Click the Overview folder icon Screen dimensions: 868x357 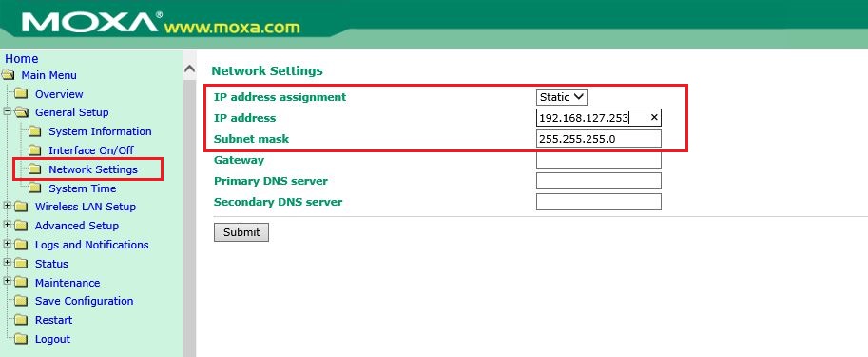21,94
